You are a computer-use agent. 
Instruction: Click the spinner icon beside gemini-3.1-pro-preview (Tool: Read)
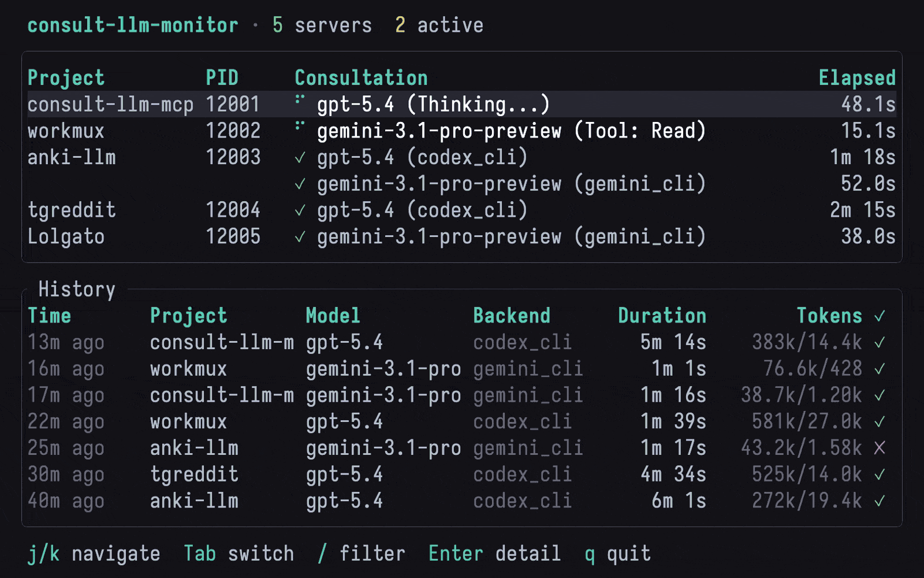coord(299,126)
